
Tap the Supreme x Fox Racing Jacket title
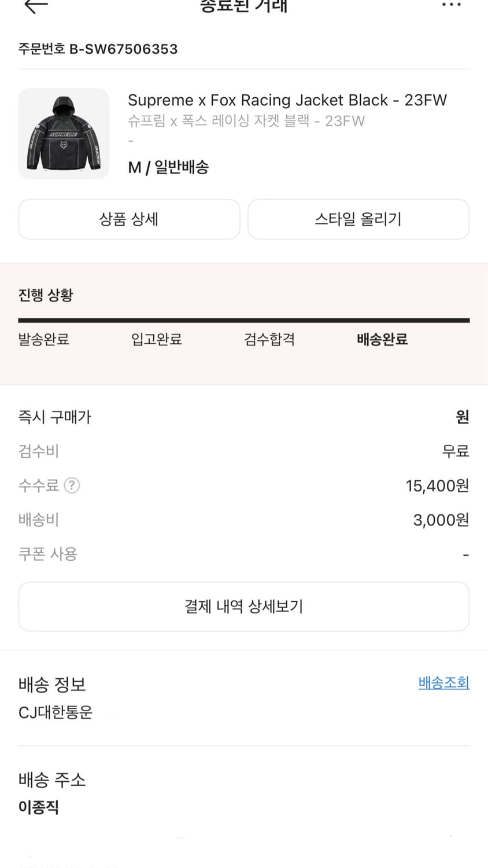pos(287,100)
